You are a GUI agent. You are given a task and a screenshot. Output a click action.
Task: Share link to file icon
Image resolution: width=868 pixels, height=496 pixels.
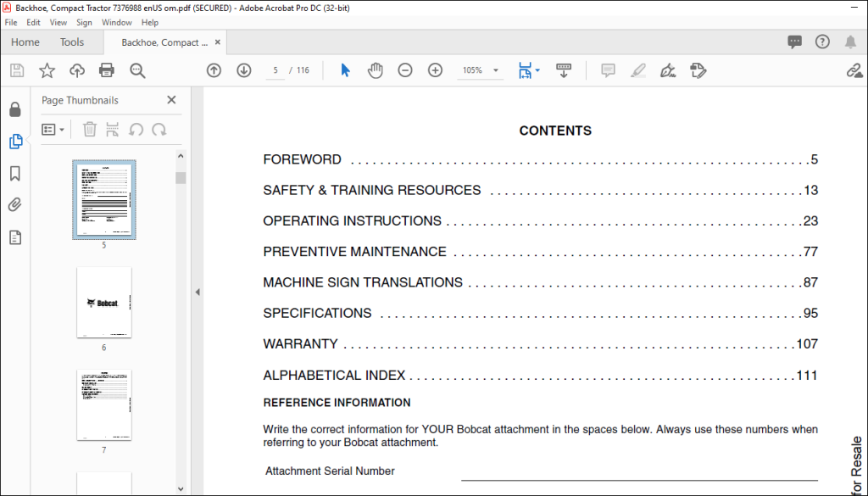[x=854, y=70]
